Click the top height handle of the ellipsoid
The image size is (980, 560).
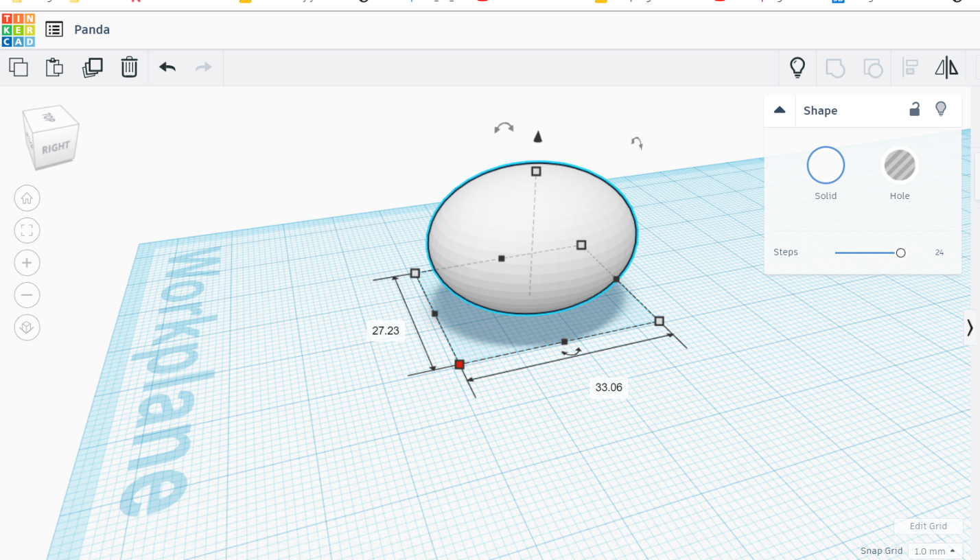(536, 171)
